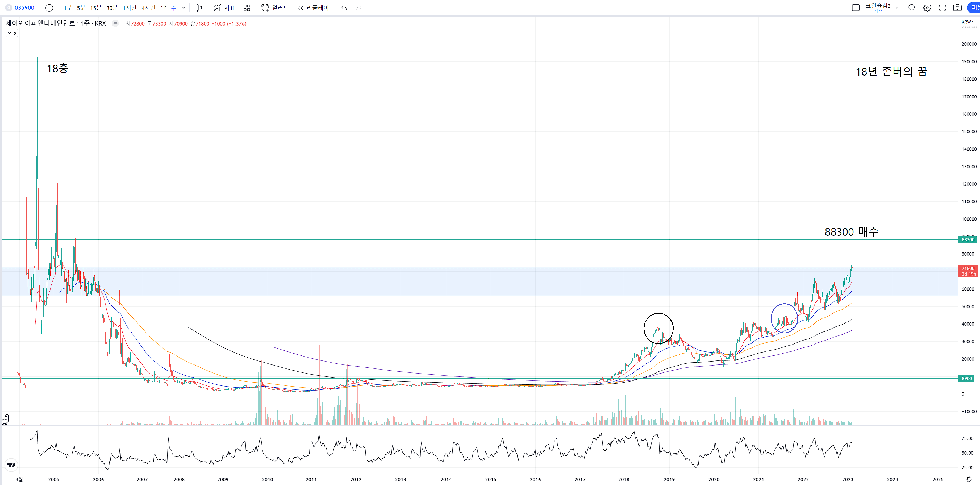Open chart settings gear in top toolbar

pyautogui.click(x=927, y=8)
